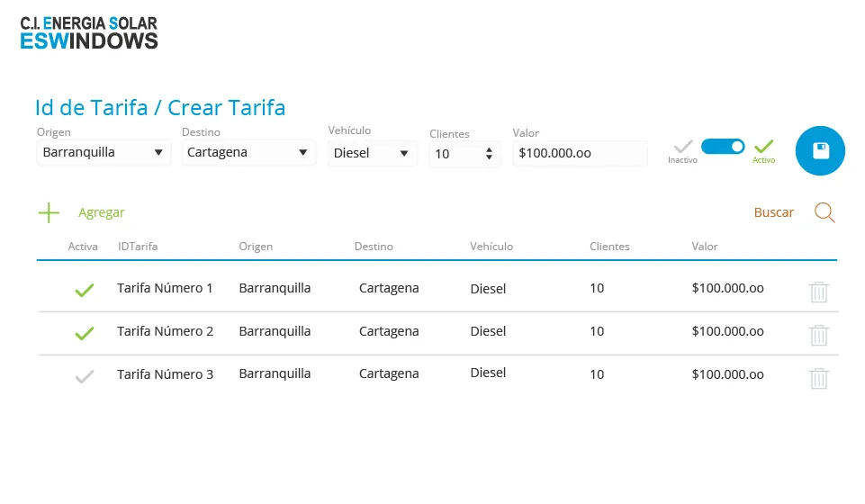Click Cartagena in Tarifa Número 2 row

[389, 331]
